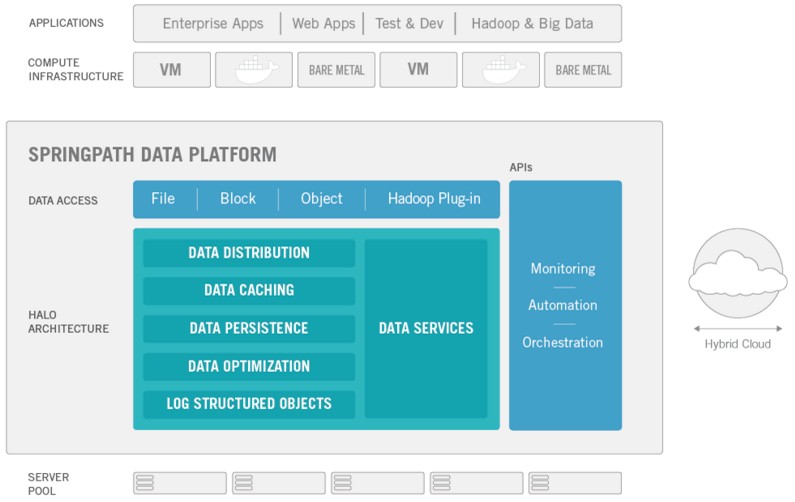
Task: Select the first server pool unit
Action: tap(180, 483)
